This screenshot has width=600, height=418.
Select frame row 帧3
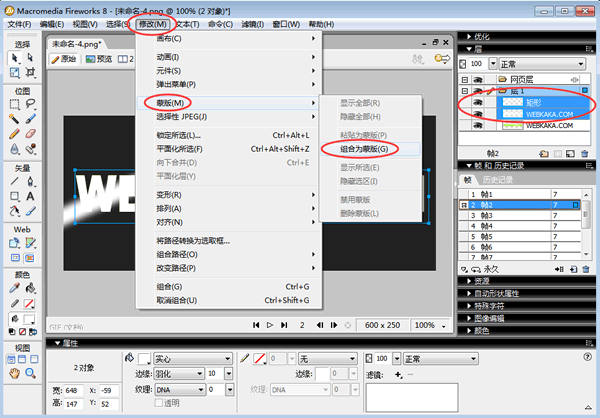point(520,216)
